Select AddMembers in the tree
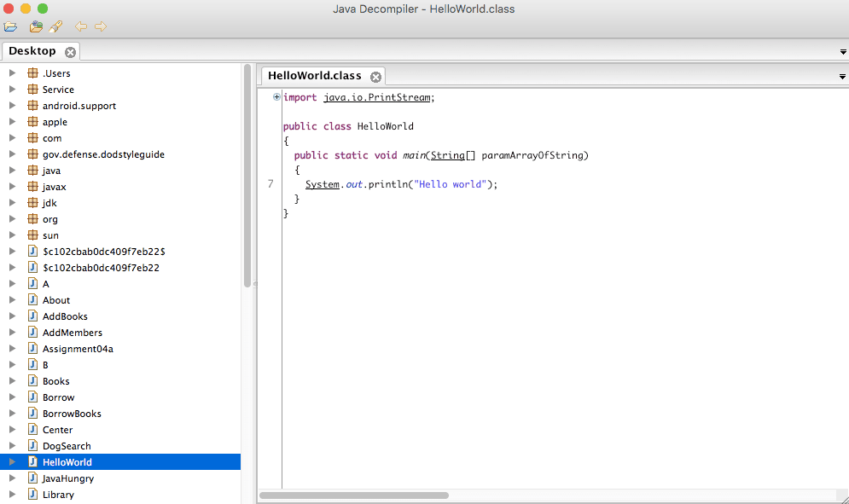Viewport: 849px width, 504px height. click(x=73, y=333)
